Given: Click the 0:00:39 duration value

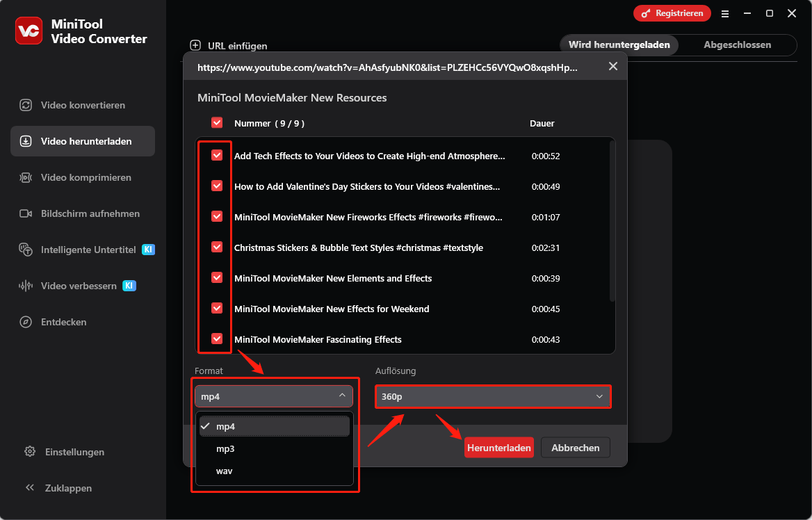Looking at the screenshot, I should click(545, 278).
